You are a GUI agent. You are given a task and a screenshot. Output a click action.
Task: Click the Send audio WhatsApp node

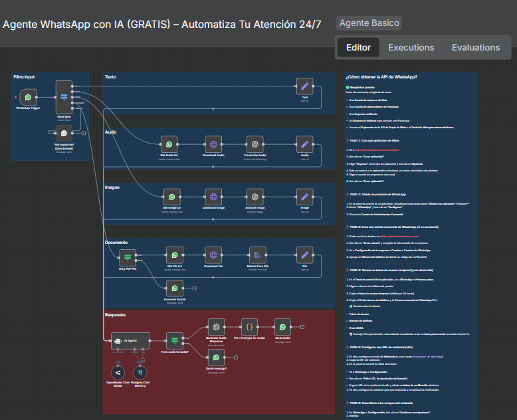click(282, 327)
